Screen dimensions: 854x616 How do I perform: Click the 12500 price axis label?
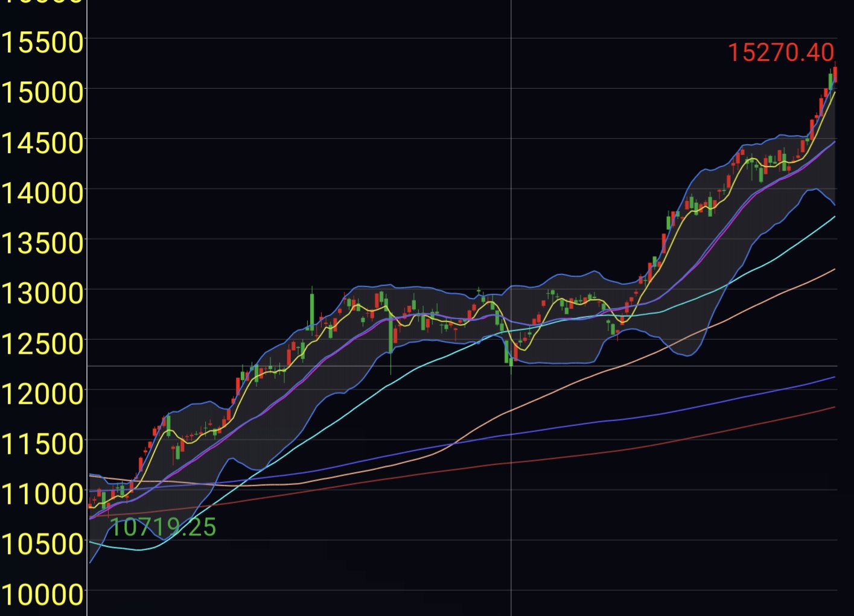pyautogui.click(x=42, y=344)
